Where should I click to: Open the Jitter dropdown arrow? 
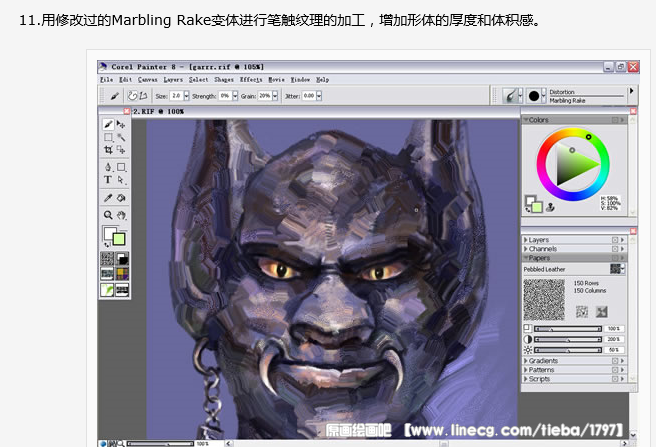[319, 96]
